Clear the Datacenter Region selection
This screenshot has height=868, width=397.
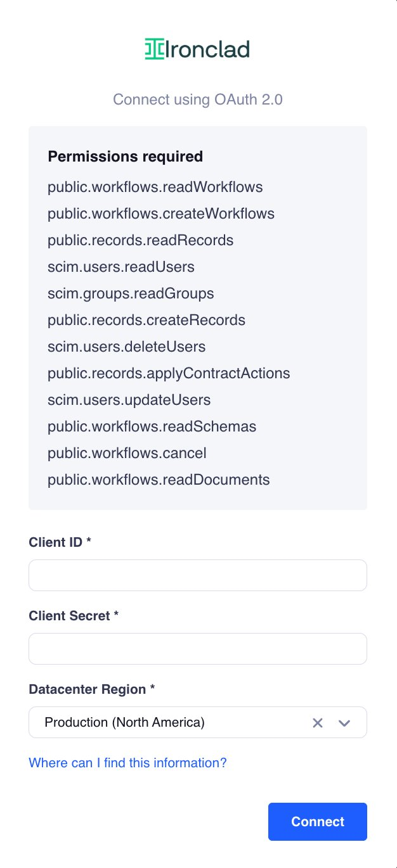[x=318, y=723]
